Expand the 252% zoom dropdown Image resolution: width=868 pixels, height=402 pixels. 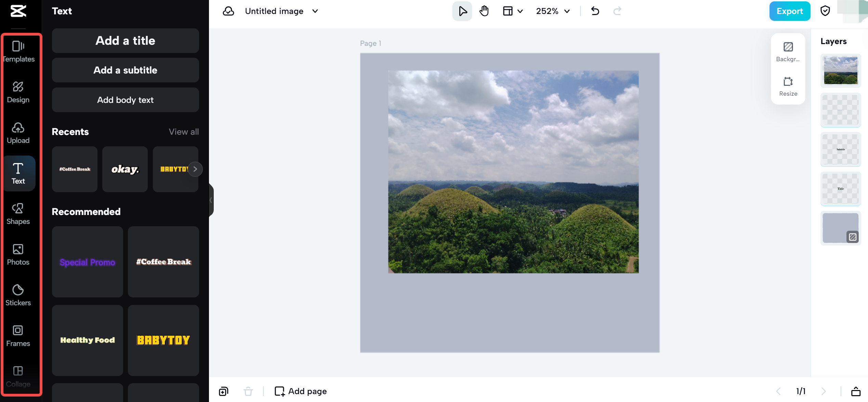click(x=553, y=11)
